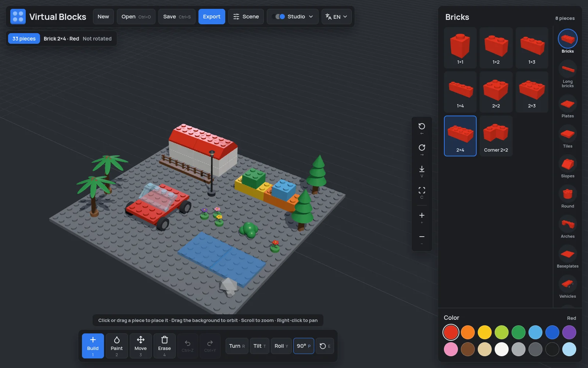Click the Open button
Image resolution: width=588 pixels, height=368 pixels.
click(136, 17)
